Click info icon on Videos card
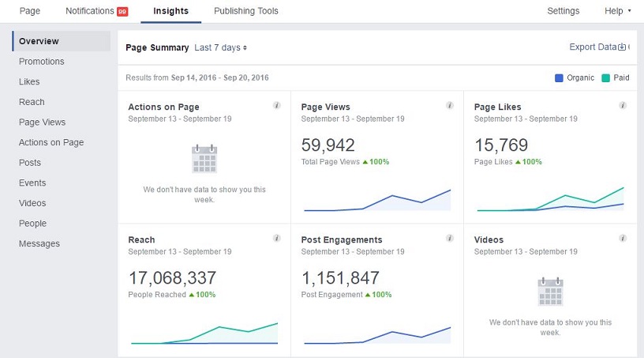Viewport: 644px width, 358px height. click(x=623, y=238)
